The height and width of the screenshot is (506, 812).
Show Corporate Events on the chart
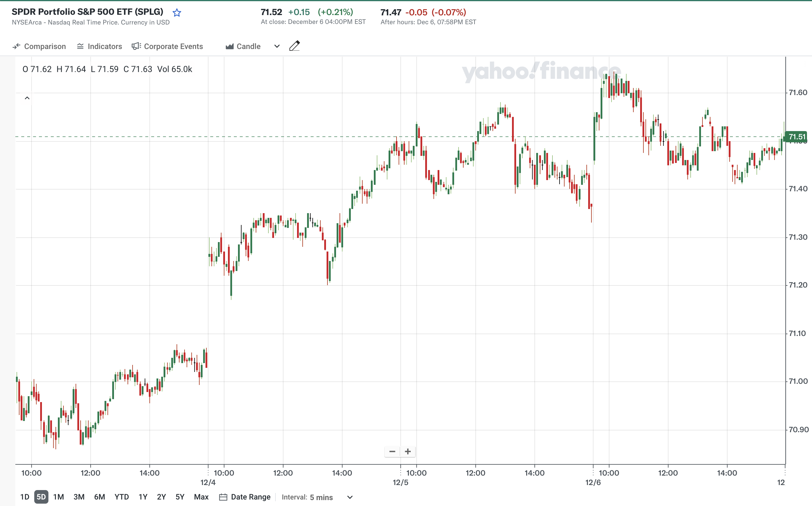(x=167, y=46)
